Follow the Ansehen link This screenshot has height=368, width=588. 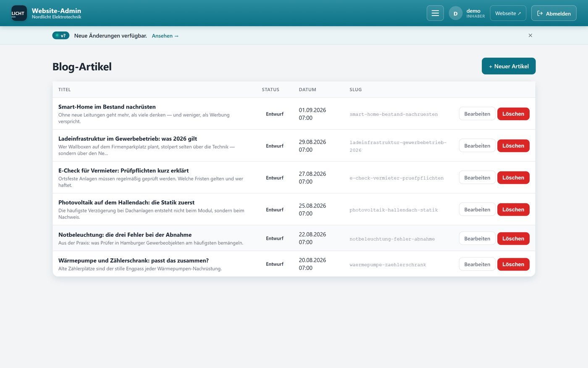[165, 36]
